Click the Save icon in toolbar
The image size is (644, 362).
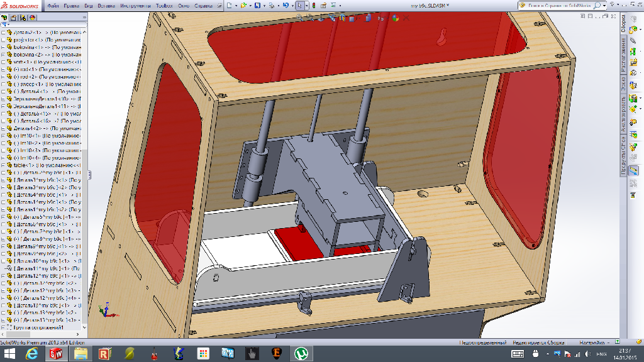click(x=258, y=5)
